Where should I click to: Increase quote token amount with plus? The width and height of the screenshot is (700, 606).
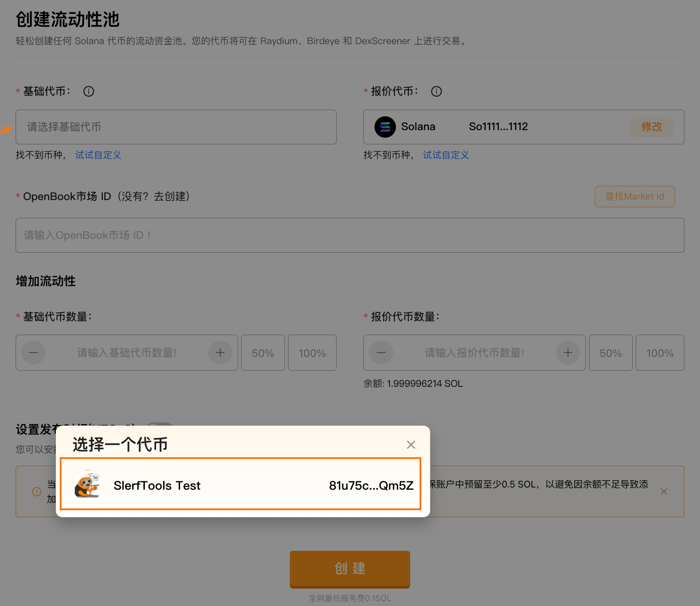pyautogui.click(x=568, y=353)
